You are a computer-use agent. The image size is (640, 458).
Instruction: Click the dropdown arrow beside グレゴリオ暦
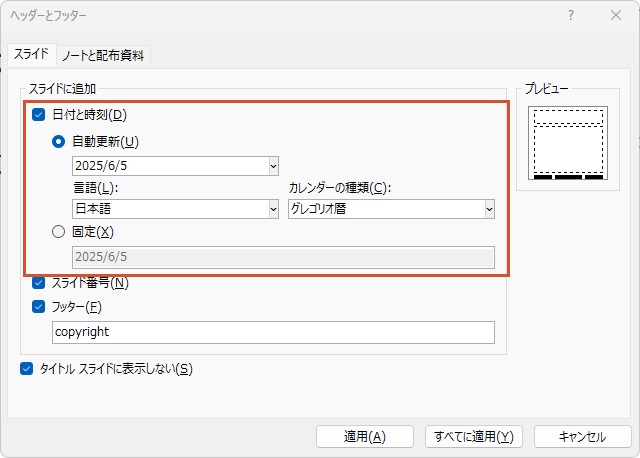[489, 209]
